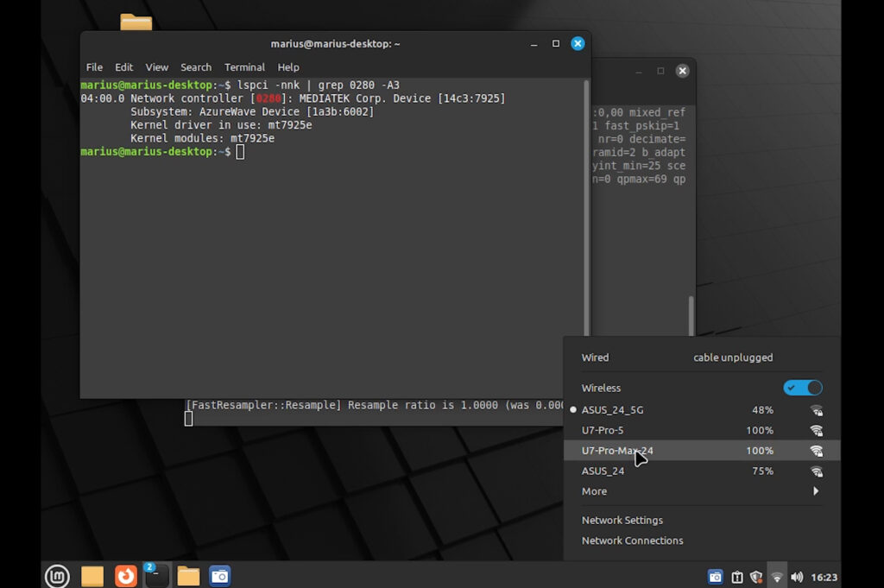
Task: Click the terminal icon in the taskbar
Action: pyautogui.click(x=156, y=576)
